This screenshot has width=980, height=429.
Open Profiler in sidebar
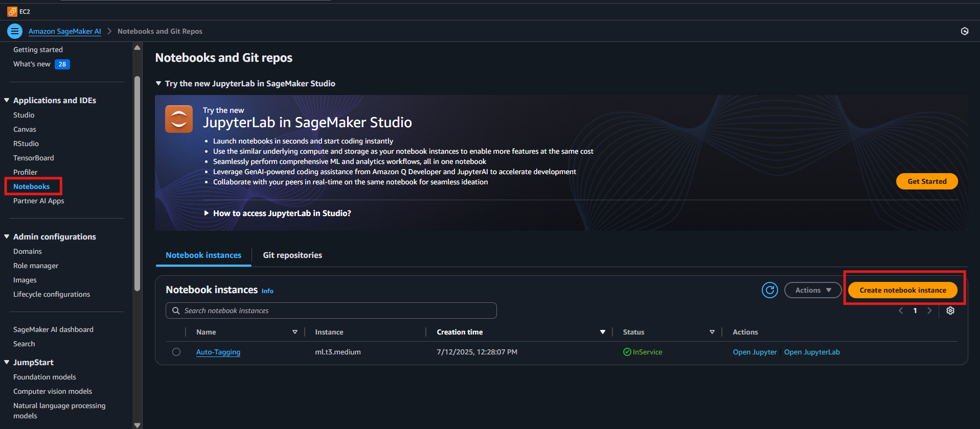coord(26,172)
